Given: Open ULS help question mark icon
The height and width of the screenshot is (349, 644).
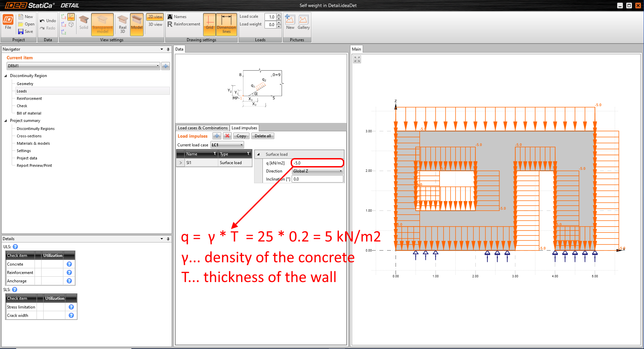Looking at the screenshot, I should (x=15, y=247).
